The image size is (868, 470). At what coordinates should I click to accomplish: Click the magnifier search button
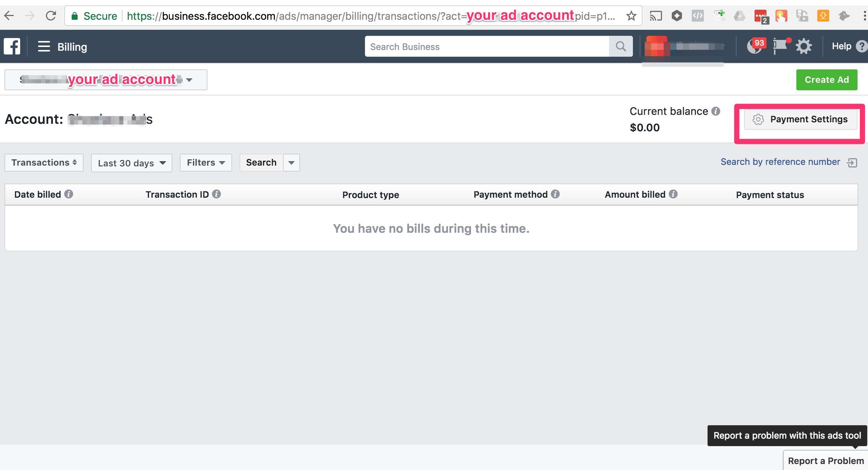pyautogui.click(x=621, y=46)
